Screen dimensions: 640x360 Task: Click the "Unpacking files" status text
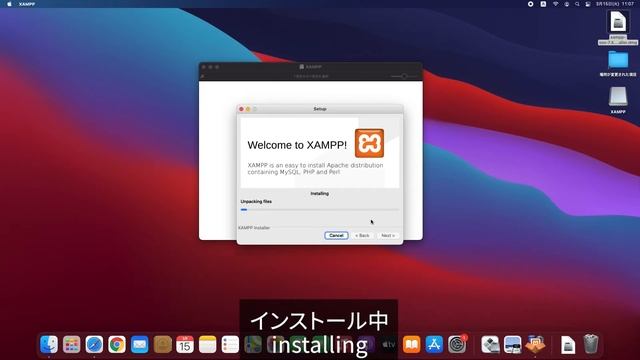click(x=256, y=201)
